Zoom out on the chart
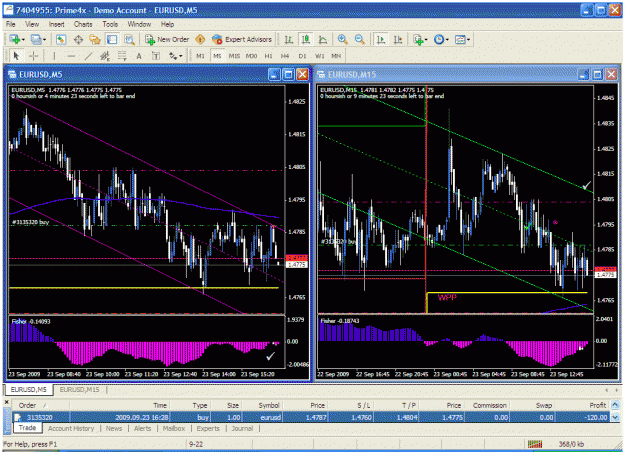Image resolution: width=625 pixels, height=452 pixels. 360,39
